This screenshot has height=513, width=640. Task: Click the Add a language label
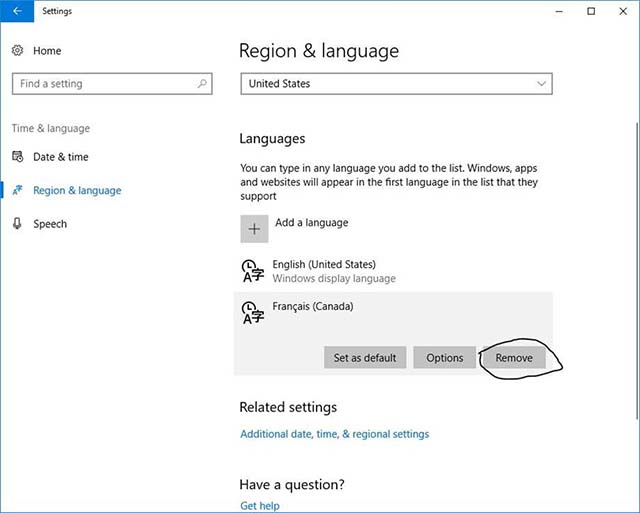coord(311,222)
